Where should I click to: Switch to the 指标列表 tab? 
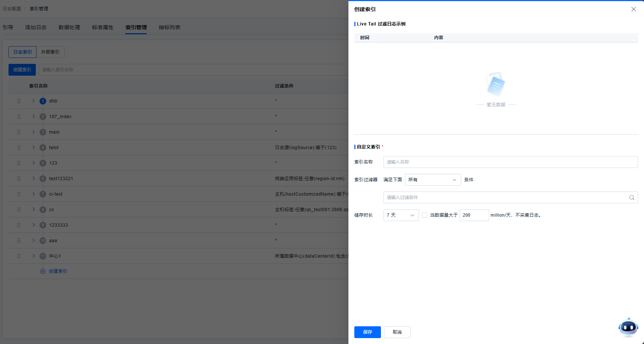(169, 27)
